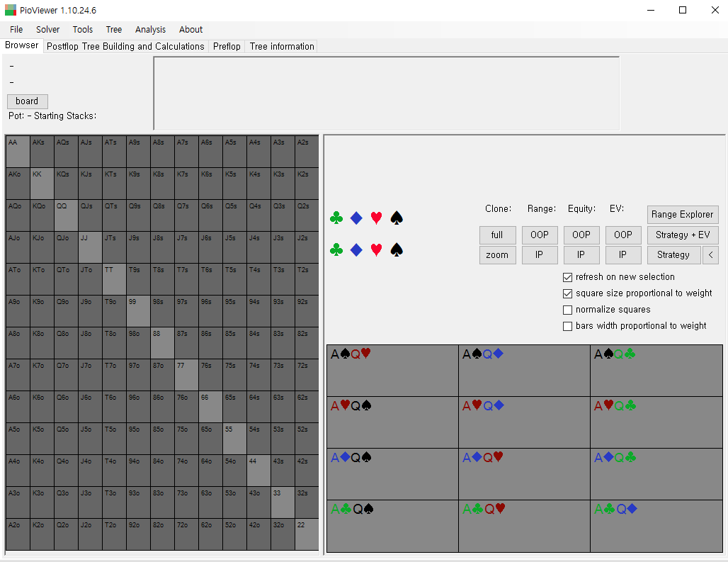Click the zoom clone button
This screenshot has height=562, width=728.
point(497,255)
